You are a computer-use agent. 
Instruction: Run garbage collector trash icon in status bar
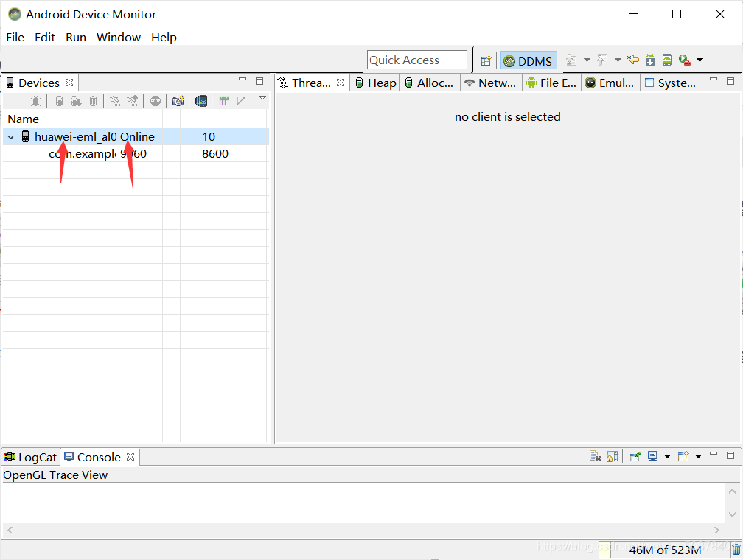[x=736, y=550]
